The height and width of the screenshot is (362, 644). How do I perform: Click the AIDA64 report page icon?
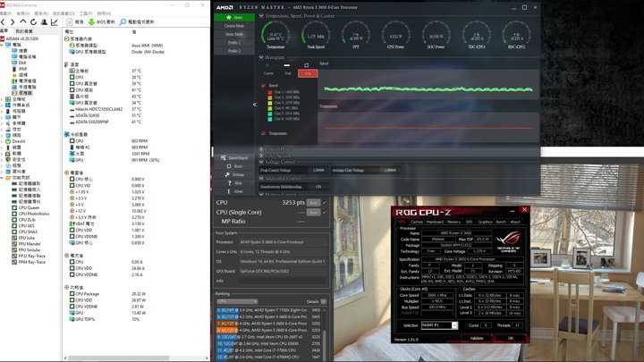pyautogui.click(x=70, y=21)
